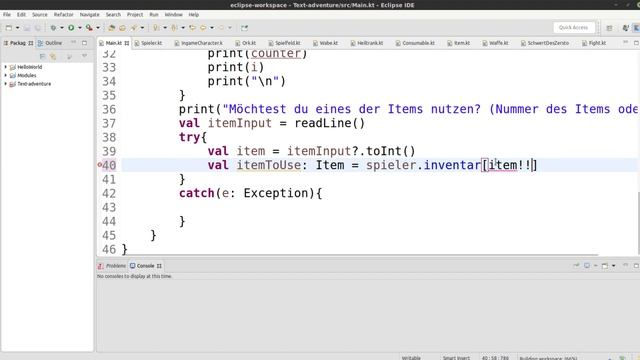The width and height of the screenshot is (640, 360).
Task: Click the Save toolbar icon
Action: (27, 28)
